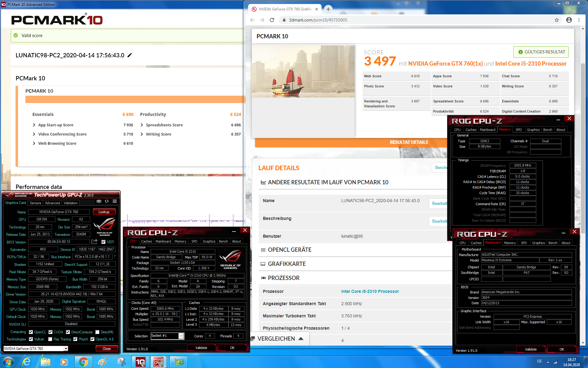The image size is (588, 368).
Task: Toggle the Vulkan checkbox
Action: (x=31, y=339)
